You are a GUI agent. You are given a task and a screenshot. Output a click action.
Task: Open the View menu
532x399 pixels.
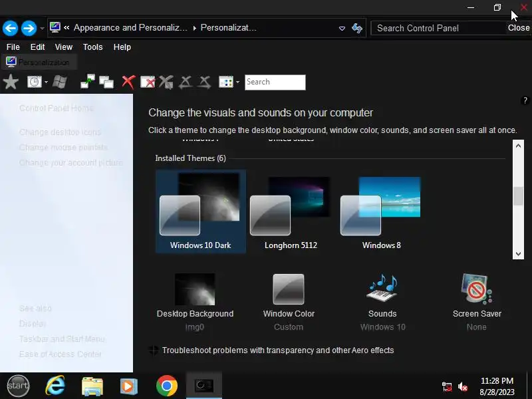pyautogui.click(x=64, y=47)
